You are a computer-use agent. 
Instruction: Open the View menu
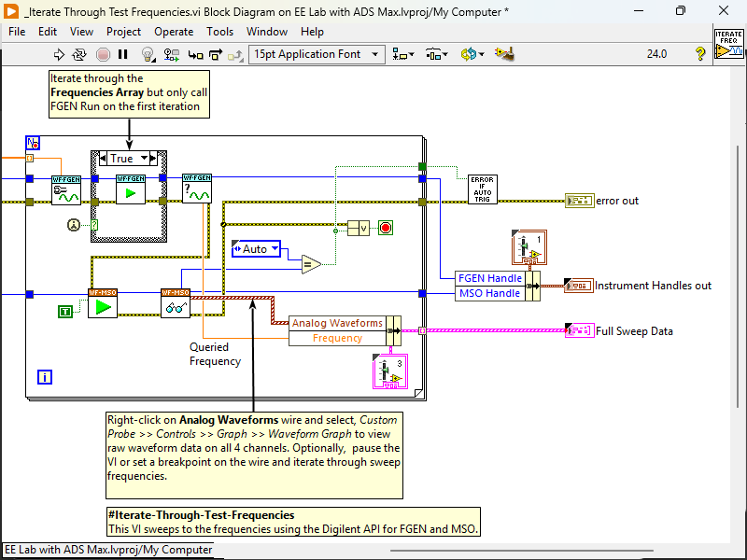pyautogui.click(x=81, y=32)
